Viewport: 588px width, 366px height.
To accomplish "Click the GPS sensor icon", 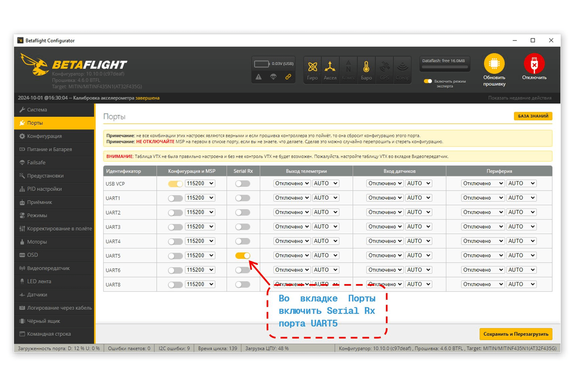I will point(384,67).
